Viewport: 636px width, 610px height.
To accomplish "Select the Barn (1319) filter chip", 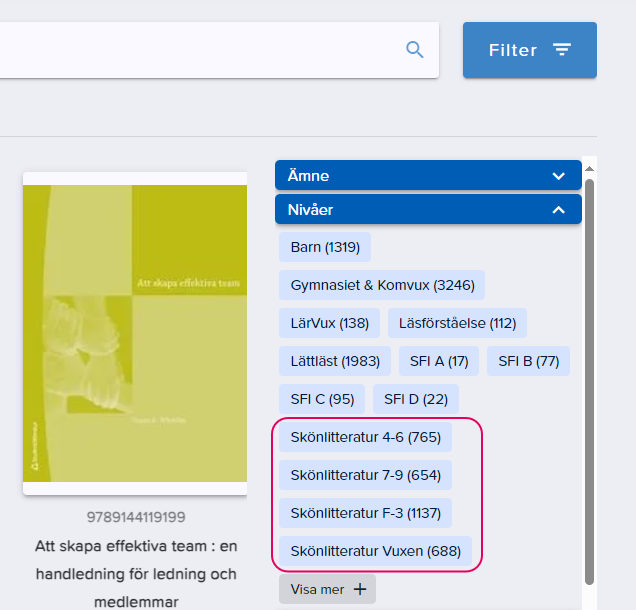I will (325, 247).
